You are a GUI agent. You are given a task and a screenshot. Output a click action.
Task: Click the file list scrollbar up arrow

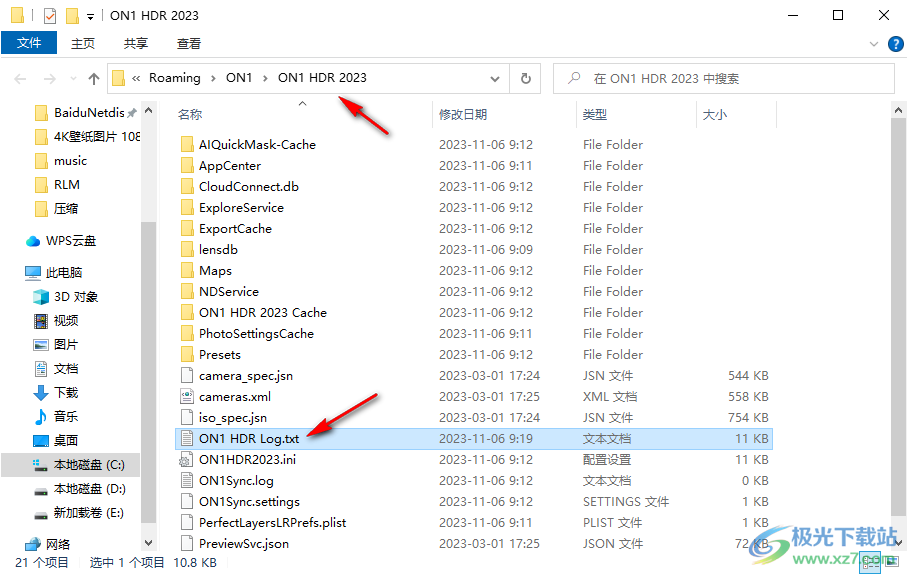(898, 110)
